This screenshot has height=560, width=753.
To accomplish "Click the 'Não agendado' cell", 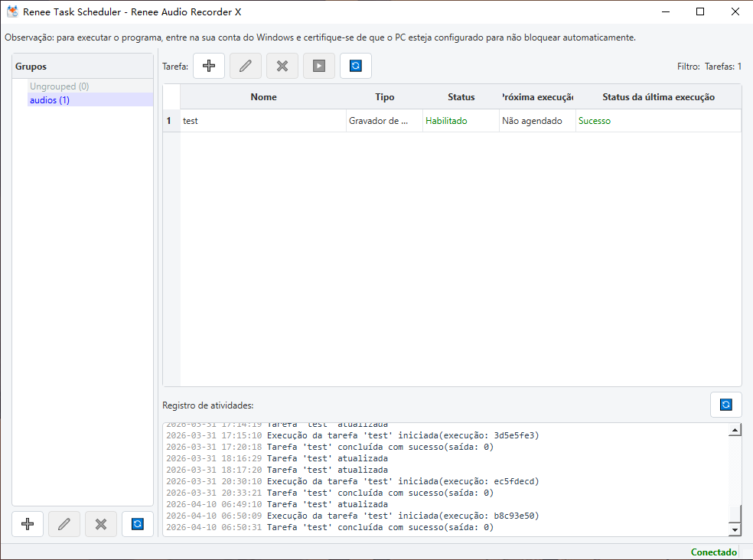I will (x=537, y=121).
